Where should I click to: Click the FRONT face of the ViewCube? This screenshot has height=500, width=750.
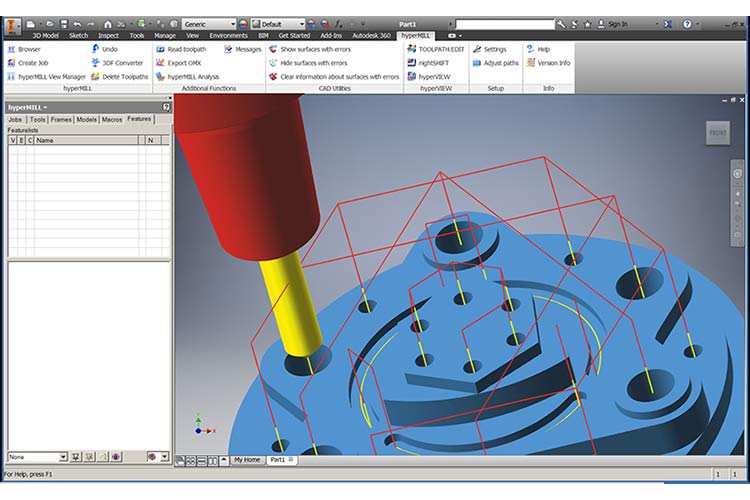pos(717,133)
